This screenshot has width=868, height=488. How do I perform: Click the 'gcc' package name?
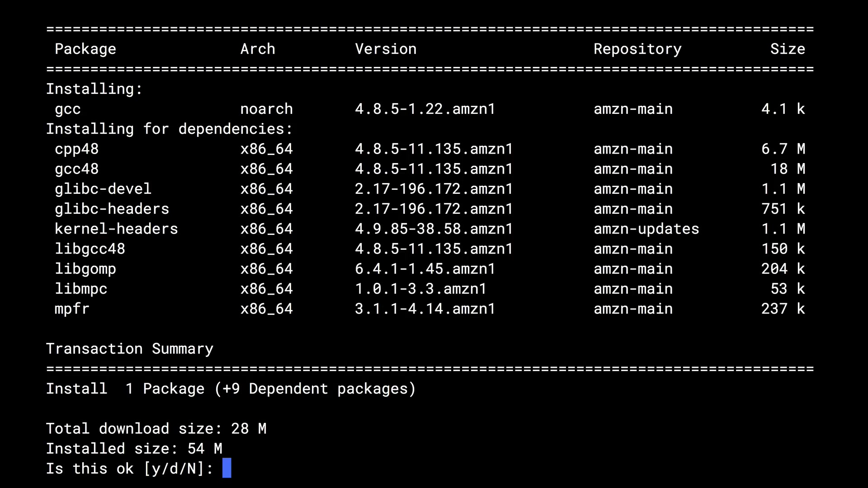68,109
